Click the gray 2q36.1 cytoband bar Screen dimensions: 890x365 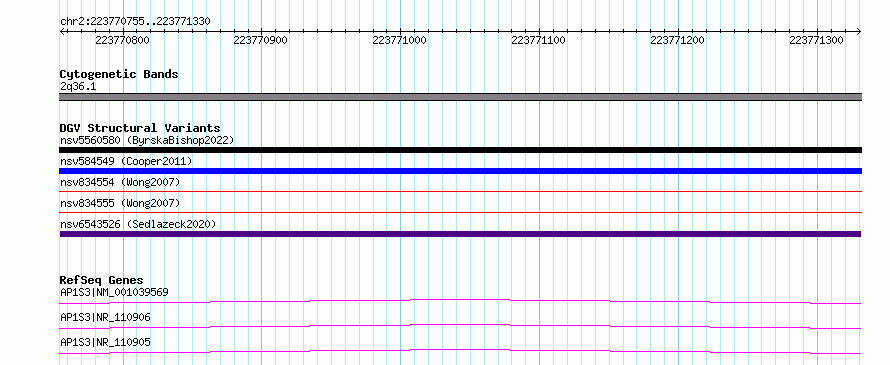[460, 97]
